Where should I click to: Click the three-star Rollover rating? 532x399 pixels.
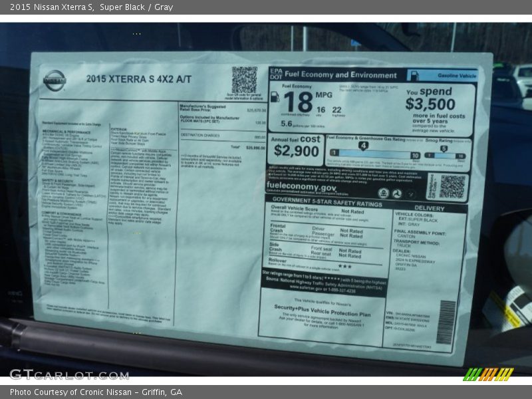pyautogui.click(x=344, y=267)
